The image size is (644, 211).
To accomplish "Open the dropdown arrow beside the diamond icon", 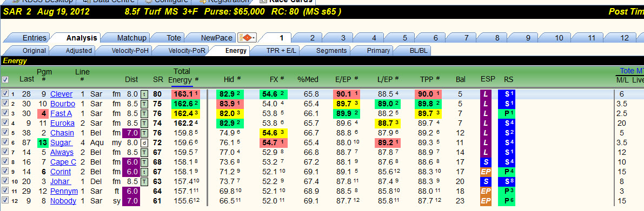I will pos(254,38).
